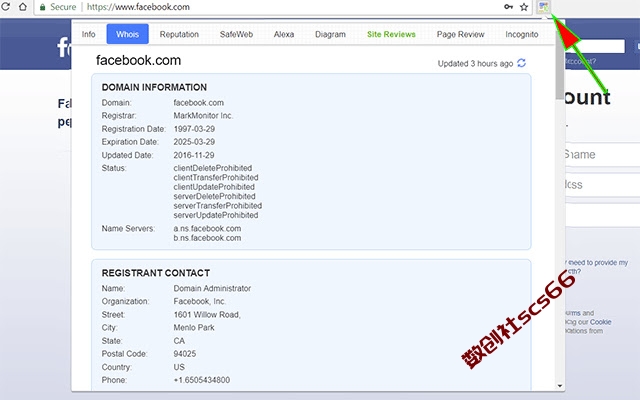Click the status 'serverDeleteProhibited'
Image resolution: width=640 pixels, height=400 pixels.
pos(214,196)
